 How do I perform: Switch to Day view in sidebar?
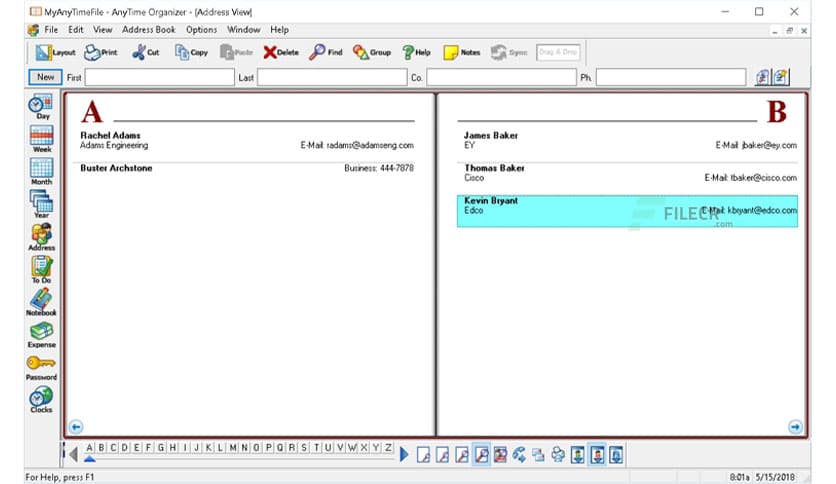click(42, 107)
